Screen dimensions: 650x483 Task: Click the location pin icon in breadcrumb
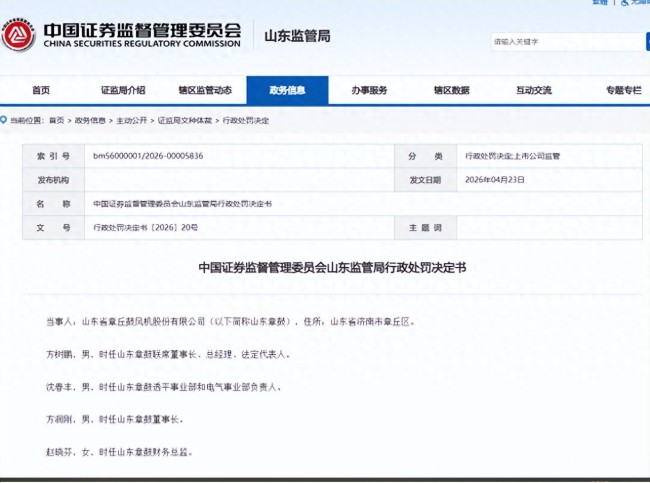tap(3, 120)
